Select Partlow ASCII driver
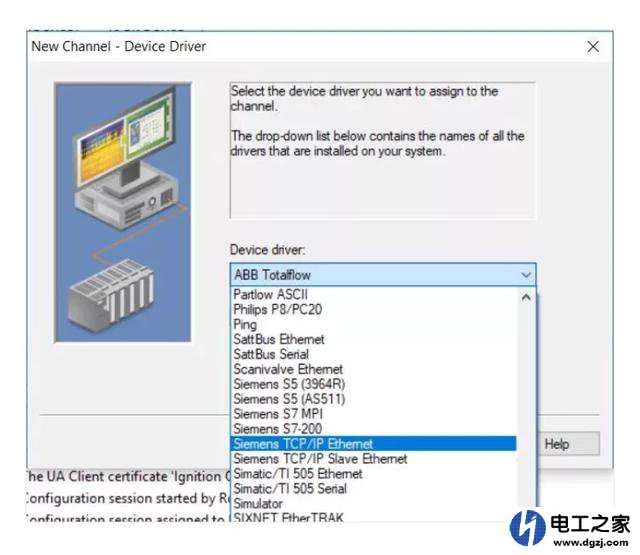This screenshot has width=640, height=555. click(373, 294)
